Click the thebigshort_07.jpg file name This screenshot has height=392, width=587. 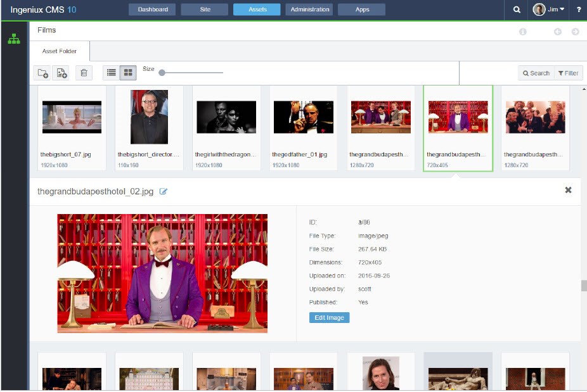coord(65,155)
